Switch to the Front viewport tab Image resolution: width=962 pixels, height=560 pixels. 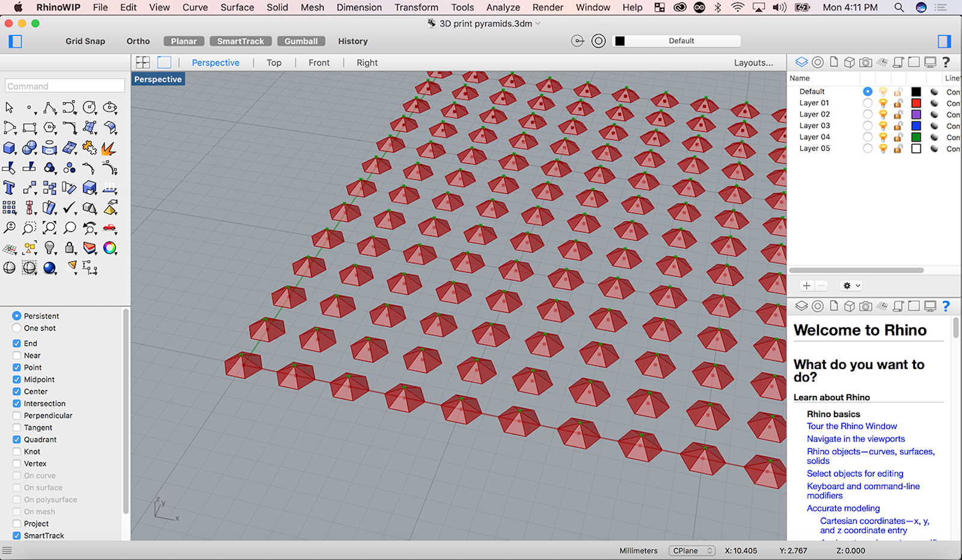click(319, 62)
